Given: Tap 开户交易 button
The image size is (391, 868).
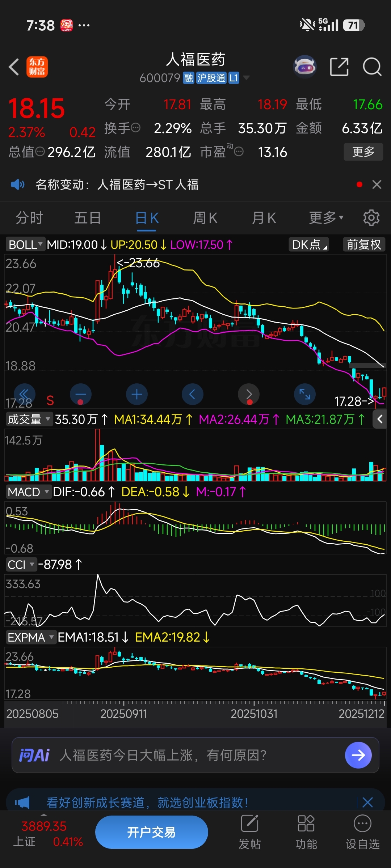Looking at the screenshot, I should tap(151, 832).
